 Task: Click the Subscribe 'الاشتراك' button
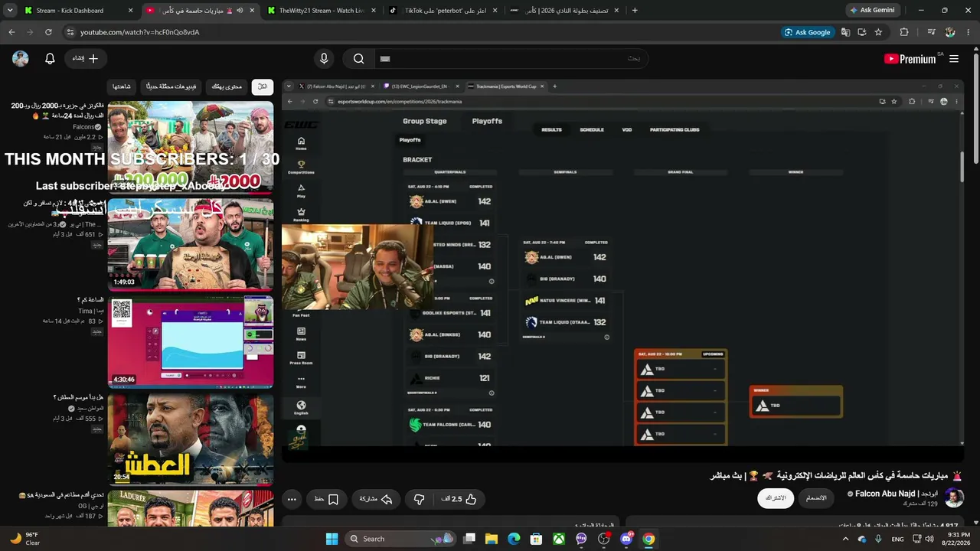pyautogui.click(x=776, y=498)
